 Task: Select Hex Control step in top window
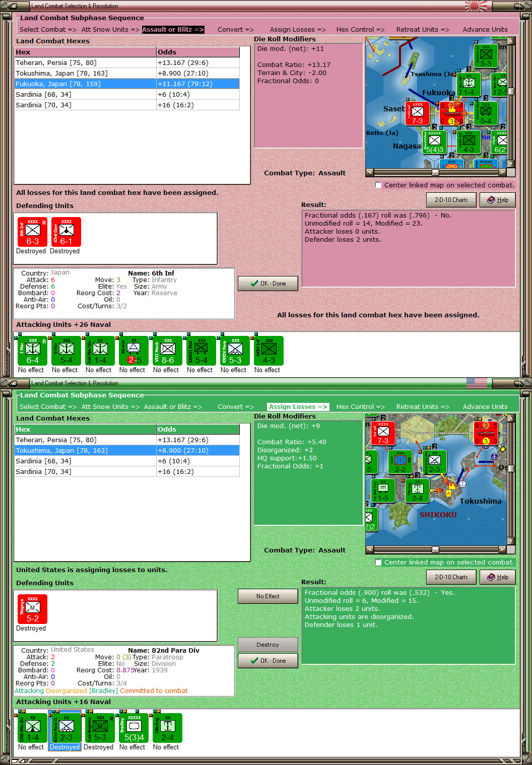pos(360,30)
